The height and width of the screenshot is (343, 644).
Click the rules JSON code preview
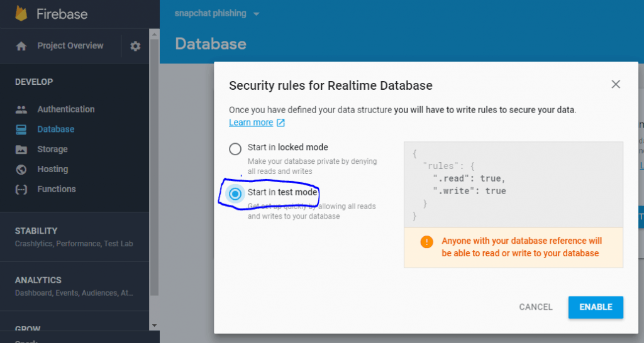click(513, 185)
